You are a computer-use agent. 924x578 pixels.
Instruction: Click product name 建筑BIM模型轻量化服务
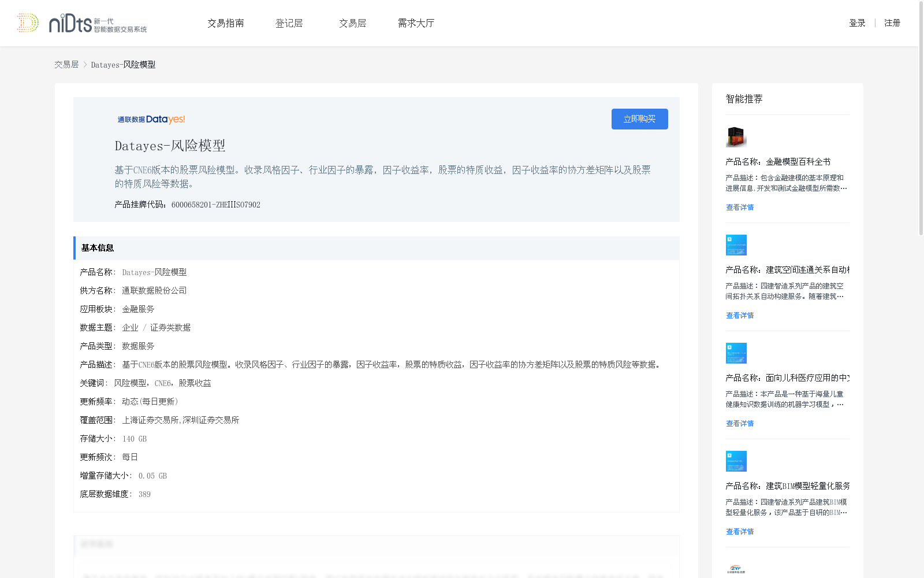[x=808, y=486]
